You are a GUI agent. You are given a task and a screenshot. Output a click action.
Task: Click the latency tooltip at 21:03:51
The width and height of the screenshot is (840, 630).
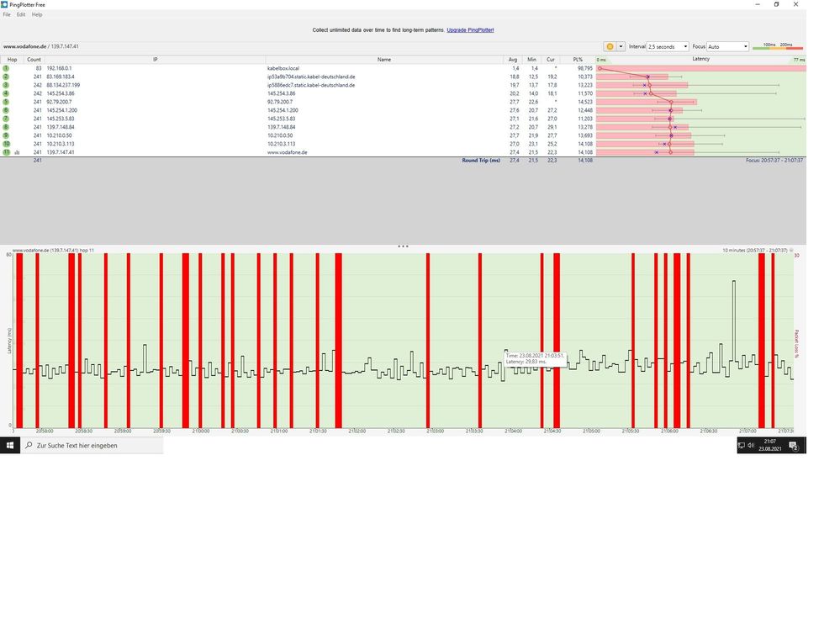(x=535, y=358)
